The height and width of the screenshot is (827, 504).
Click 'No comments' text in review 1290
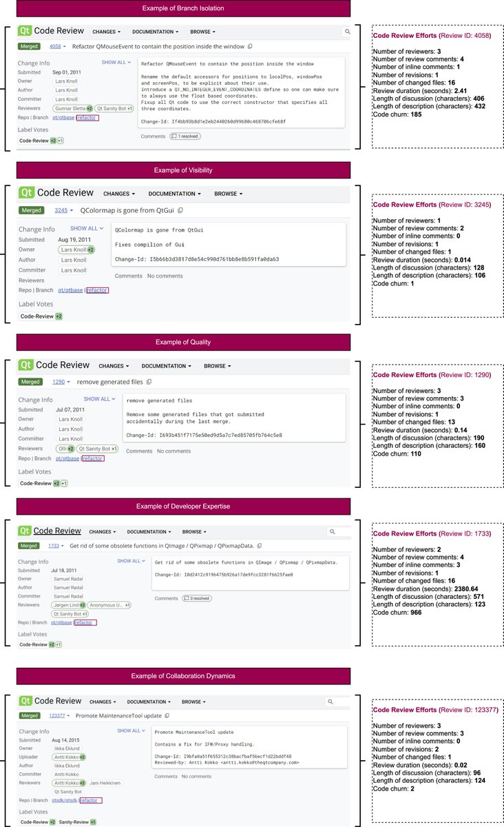pos(174,451)
